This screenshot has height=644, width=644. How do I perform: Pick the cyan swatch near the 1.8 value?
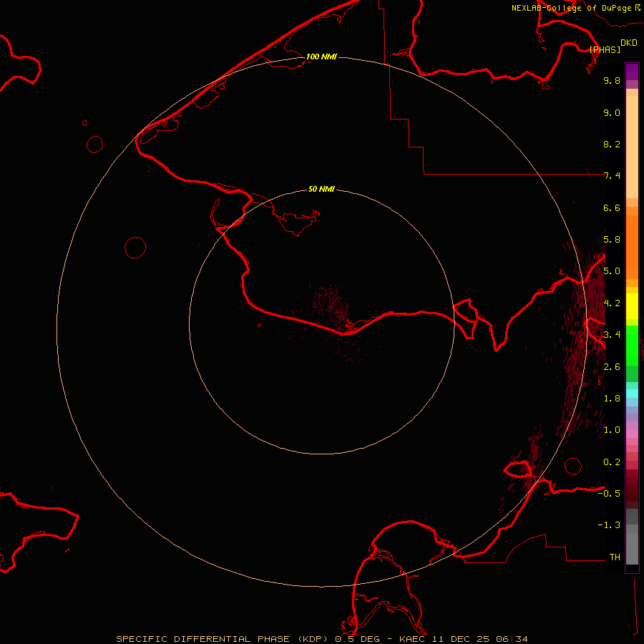[632, 393]
